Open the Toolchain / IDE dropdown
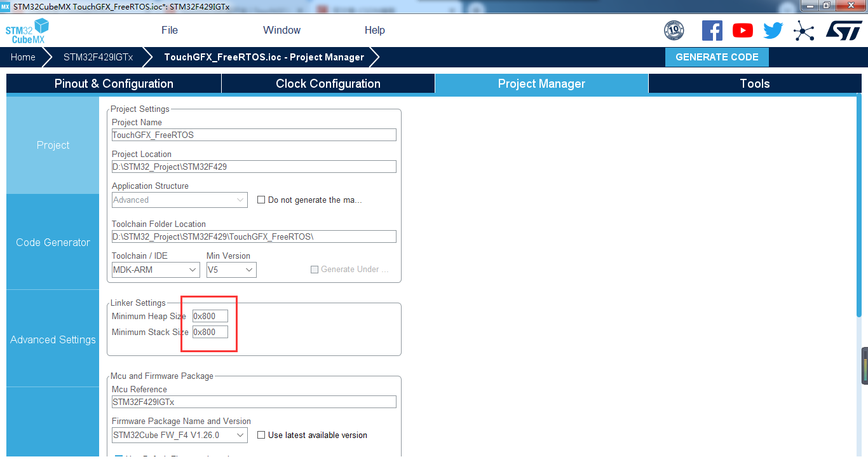The image size is (868, 459). [x=156, y=270]
